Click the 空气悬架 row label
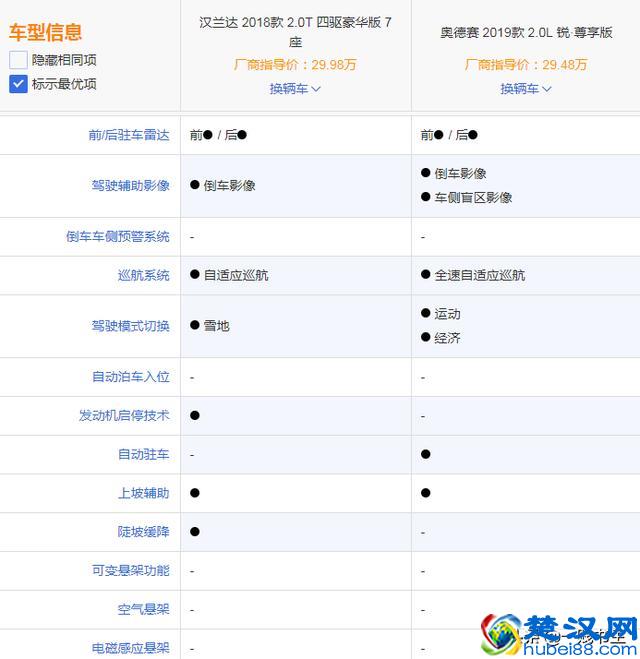640x659 pixels. tap(144, 609)
